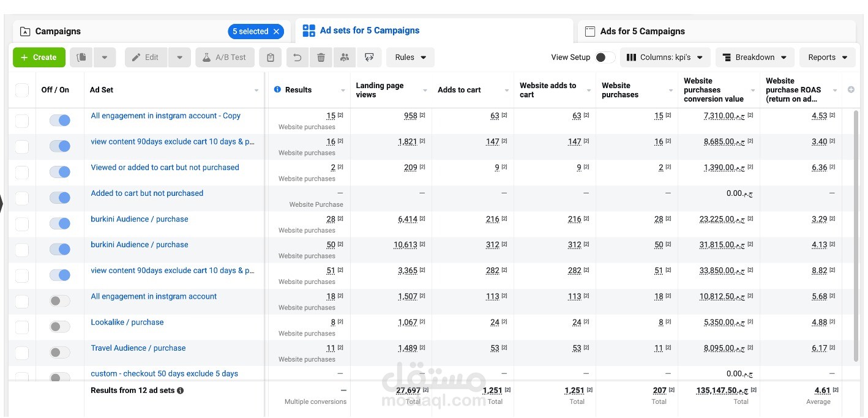
Task: Open the Columns: kpi's dropdown
Action: [x=665, y=58]
